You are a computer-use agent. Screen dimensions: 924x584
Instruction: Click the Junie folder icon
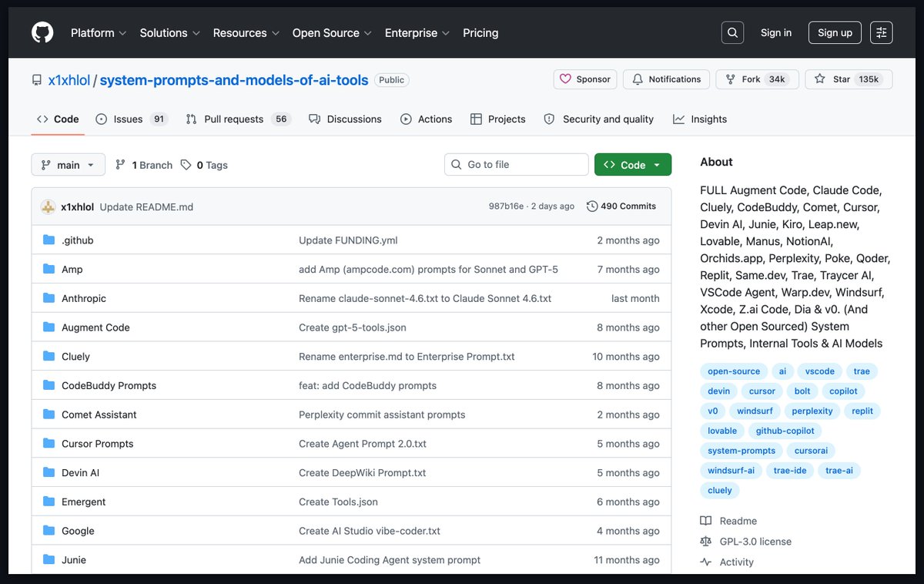(49, 560)
